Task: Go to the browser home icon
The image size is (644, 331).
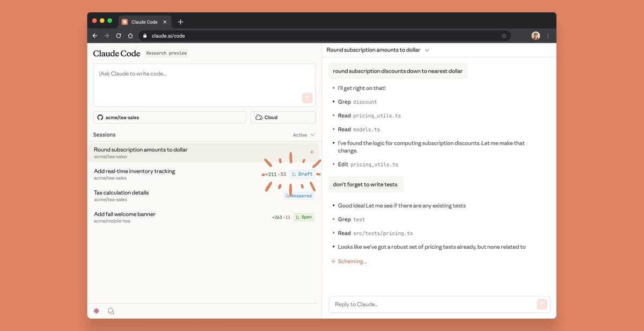Action: click(130, 36)
